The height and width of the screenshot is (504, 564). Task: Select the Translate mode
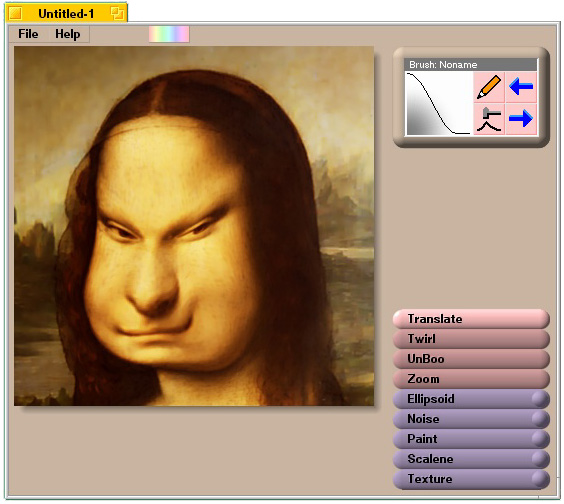tap(471, 319)
